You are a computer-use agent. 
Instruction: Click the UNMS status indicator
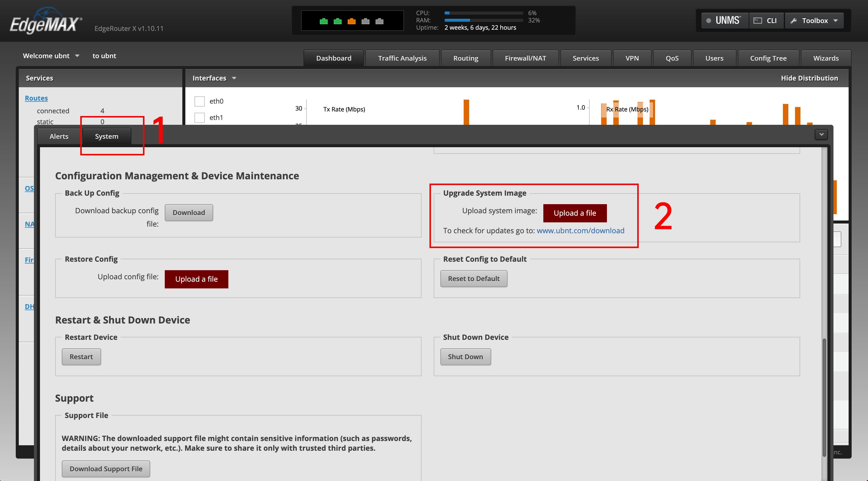click(x=709, y=21)
